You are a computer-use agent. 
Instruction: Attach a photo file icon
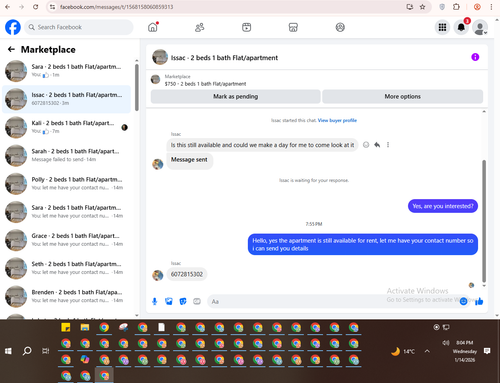click(169, 301)
